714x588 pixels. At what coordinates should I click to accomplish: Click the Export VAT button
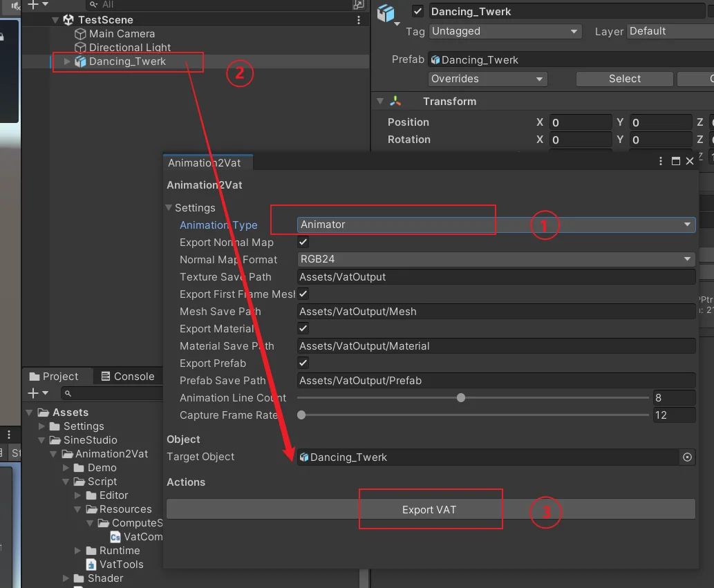coord(431,509)
